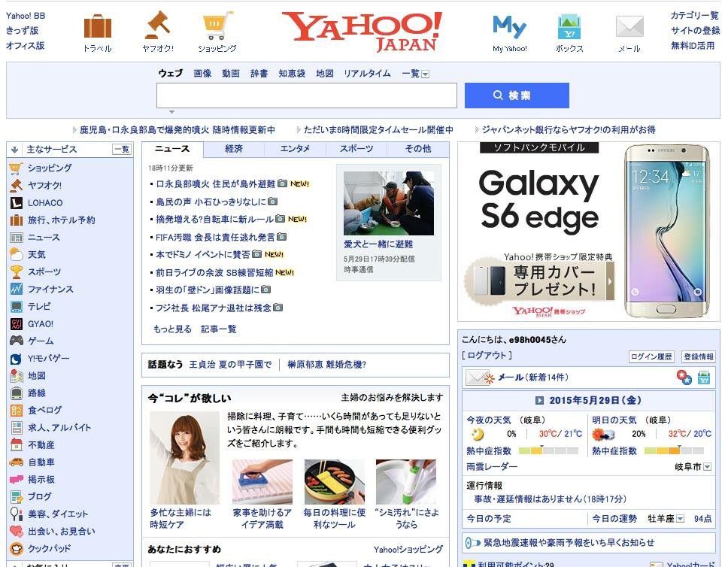Click the 出会い、お見合い heart icon
This screenshot has height=567, width=728.
tap(17, 531)
